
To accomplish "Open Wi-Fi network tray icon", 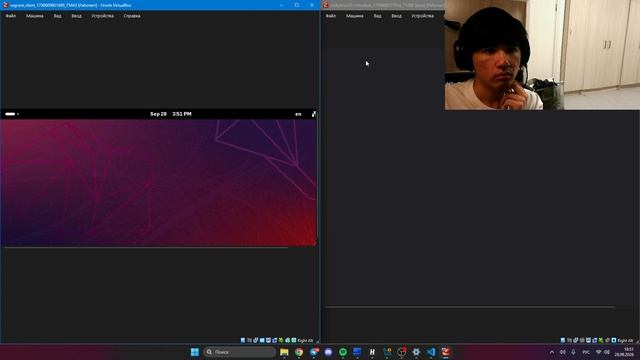I will click(598, 352).
